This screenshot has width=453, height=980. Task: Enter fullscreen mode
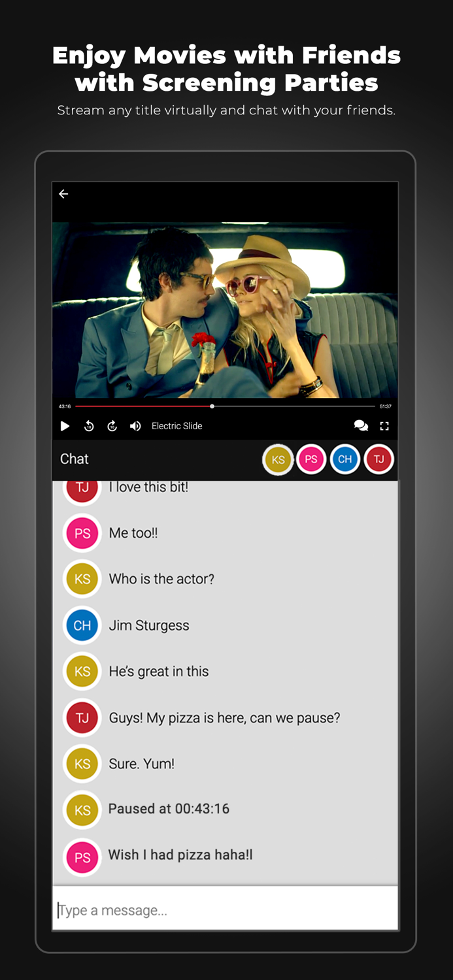(384, 426)
